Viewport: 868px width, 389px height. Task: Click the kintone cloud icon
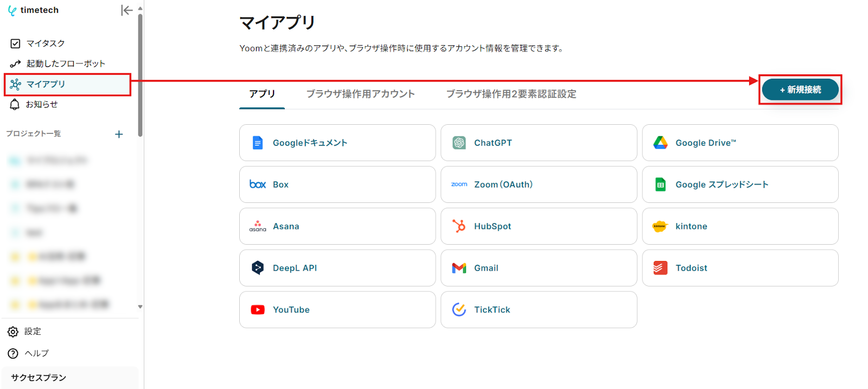660,226
